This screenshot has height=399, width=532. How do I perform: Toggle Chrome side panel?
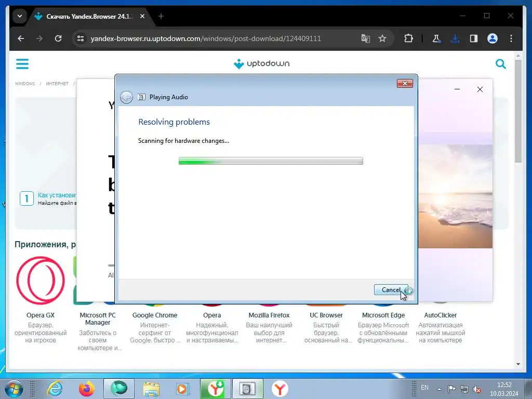click(x=474, y=38)
